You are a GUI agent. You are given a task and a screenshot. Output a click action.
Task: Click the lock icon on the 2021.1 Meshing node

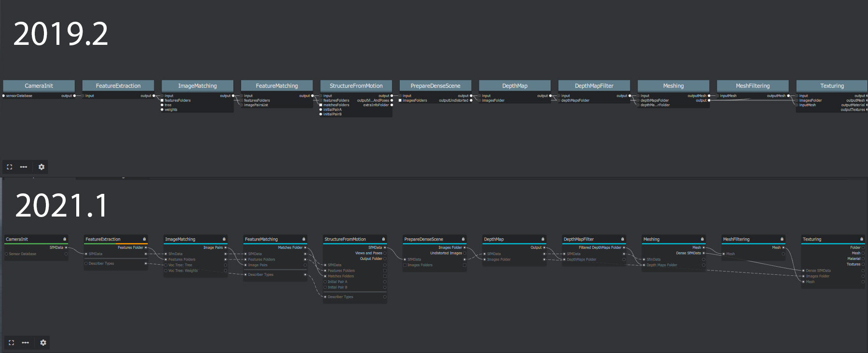pos(702,239)
